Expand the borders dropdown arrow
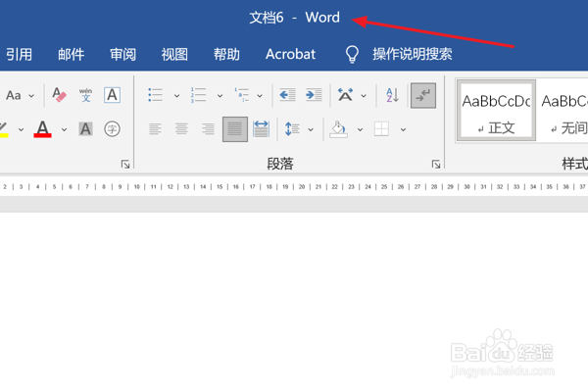This screenshot has height=392, width=588. (x=403, y=129)
